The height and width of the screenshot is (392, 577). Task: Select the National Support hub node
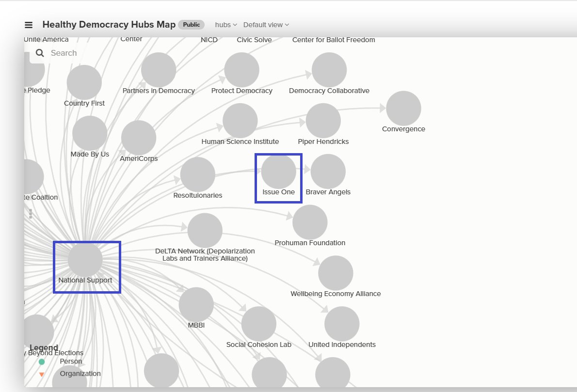pyautogui.click(x=85, y=259)
